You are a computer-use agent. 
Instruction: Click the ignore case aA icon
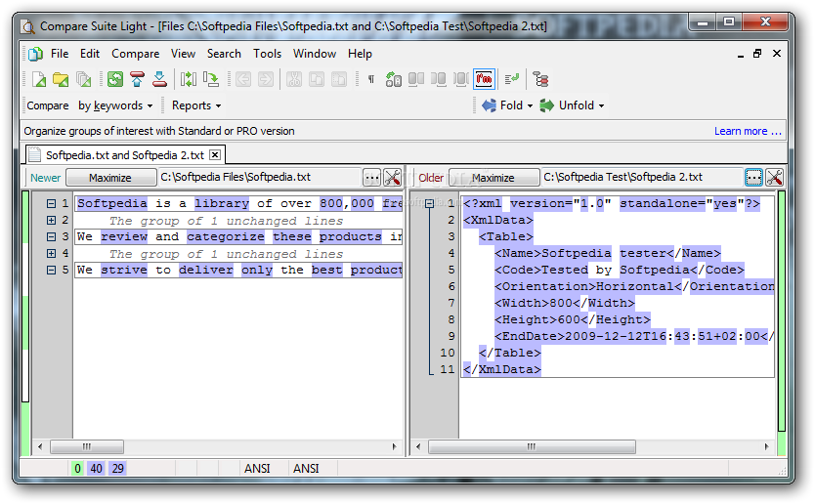[x=394, y=79]
